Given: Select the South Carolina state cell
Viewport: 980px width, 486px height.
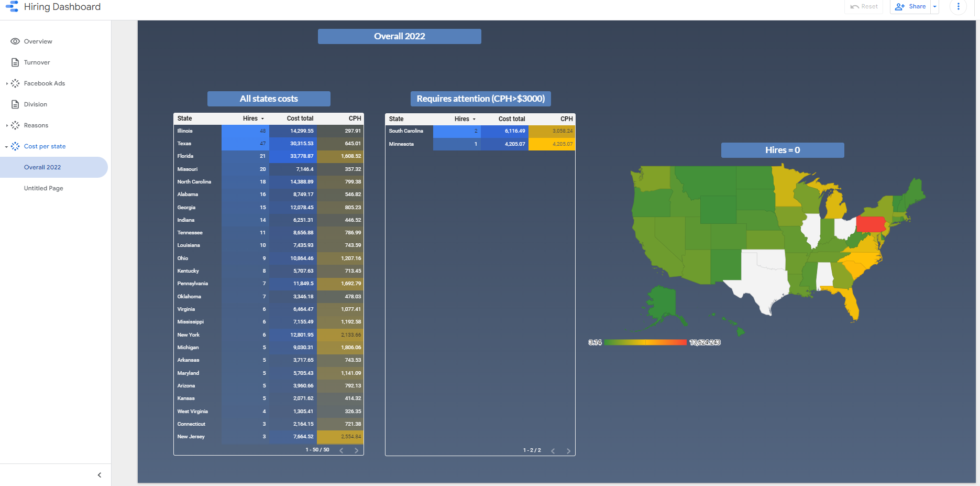Looking at the screenshot, I should 409,131.
